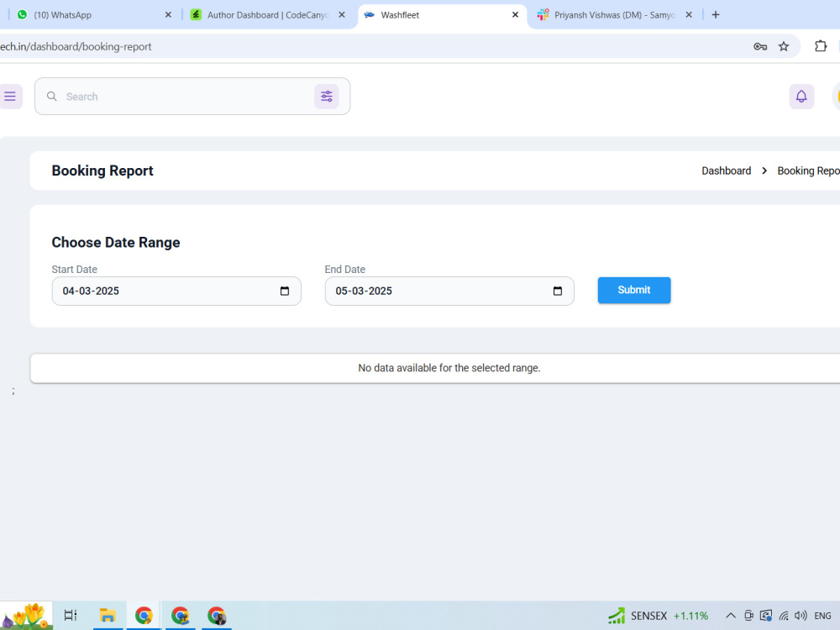Open the Chrome extensions puzzle icon
The image size is (840, 630).
coord(821,46)
